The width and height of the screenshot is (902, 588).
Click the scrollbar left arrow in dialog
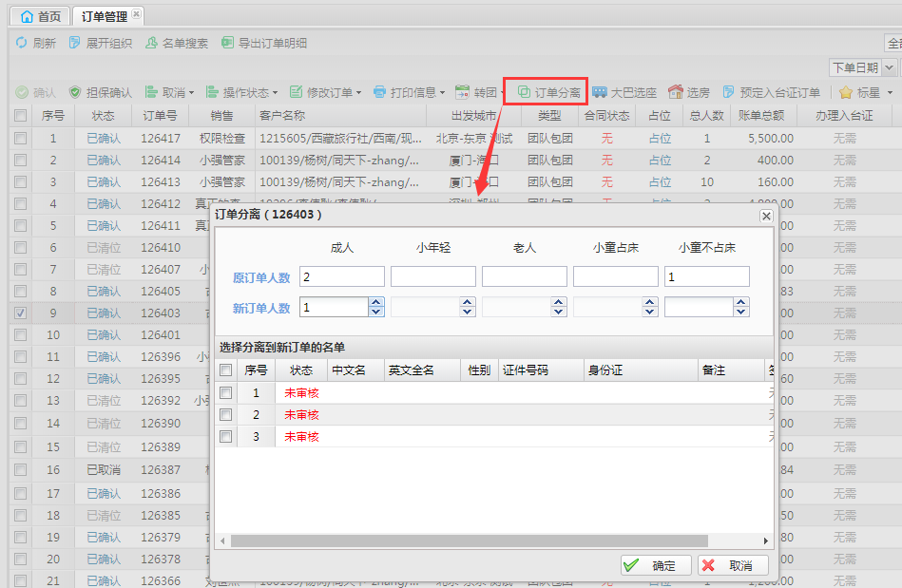click(x=222, y=541)
